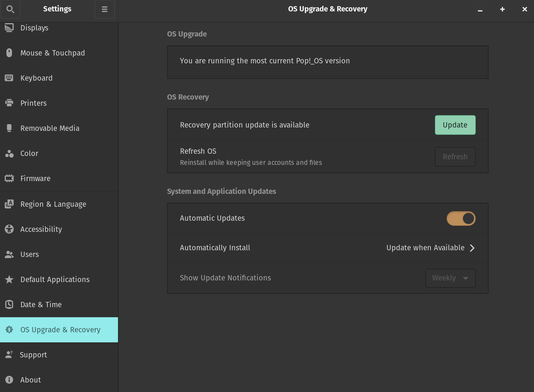Update the recovery partition
The width and height of the screenshot is (534, 392).
point(455,125)
